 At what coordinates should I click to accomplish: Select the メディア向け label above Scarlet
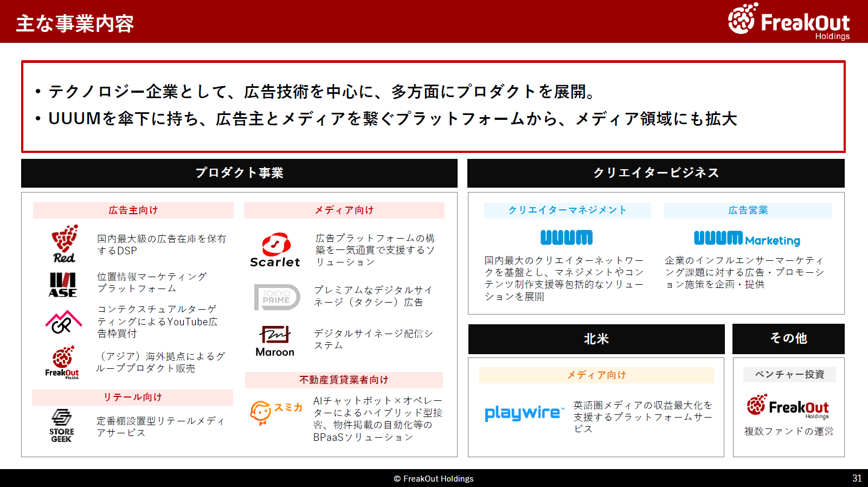click(x=344, y=210)
